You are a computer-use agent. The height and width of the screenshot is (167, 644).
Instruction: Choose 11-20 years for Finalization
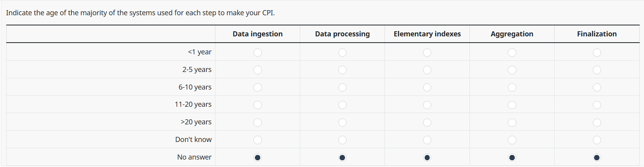tap(597, 105)
